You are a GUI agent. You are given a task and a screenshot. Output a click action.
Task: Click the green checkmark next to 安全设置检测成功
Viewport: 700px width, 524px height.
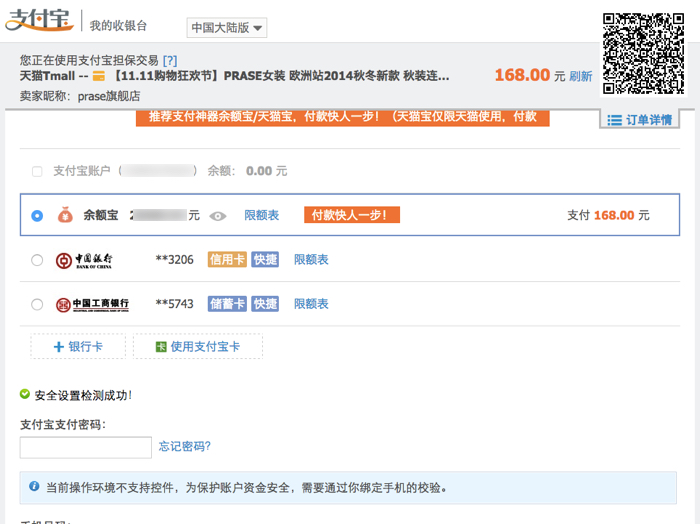click(x=25, y=394)
